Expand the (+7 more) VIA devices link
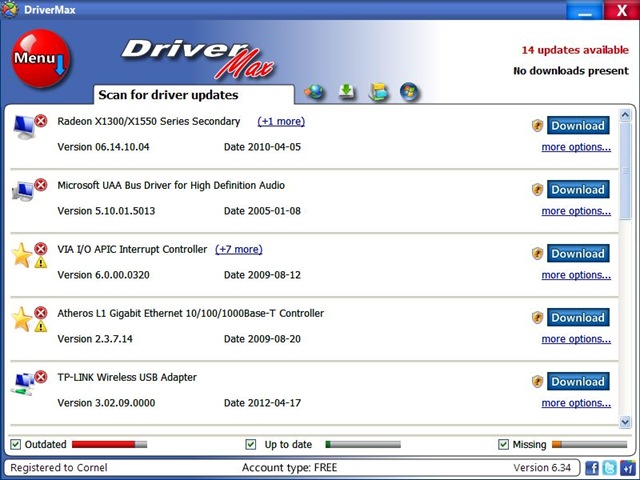This screenshot has height=480, width=640. [x=239, y=249]
